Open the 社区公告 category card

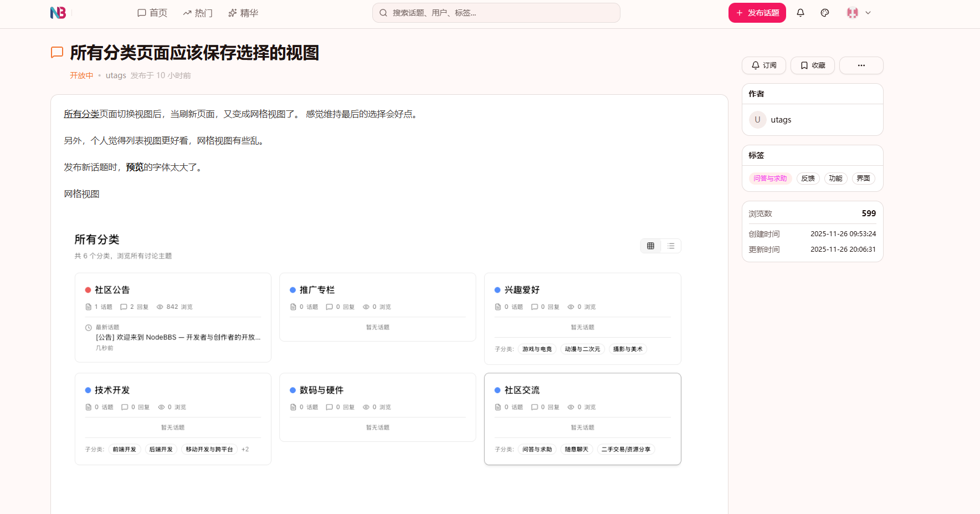[x=173, y=318]
